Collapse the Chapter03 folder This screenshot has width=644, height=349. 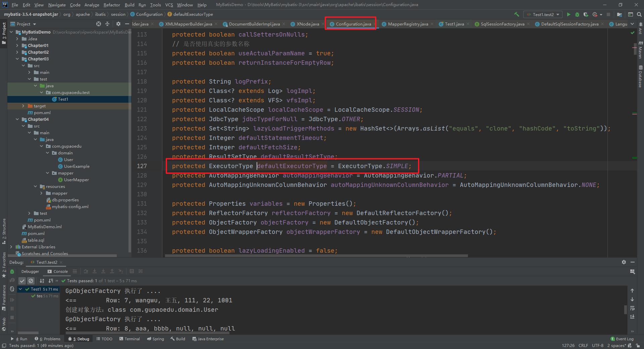[17, 59]
